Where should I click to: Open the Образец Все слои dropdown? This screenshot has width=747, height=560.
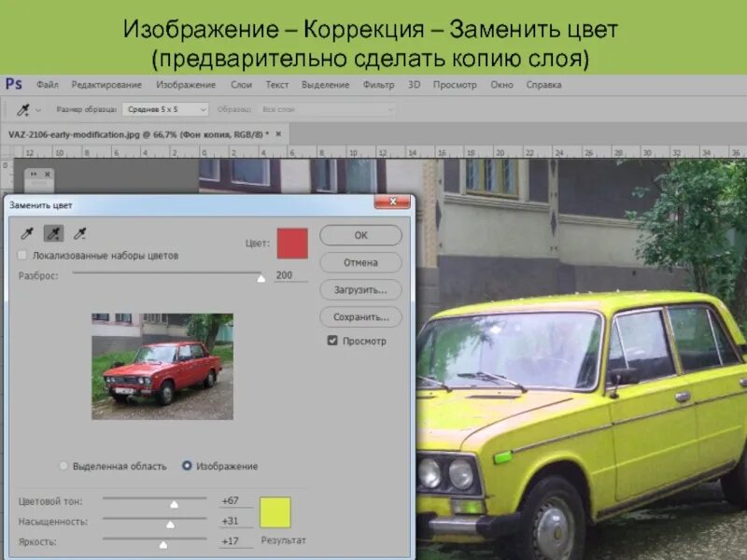(326, 109)
